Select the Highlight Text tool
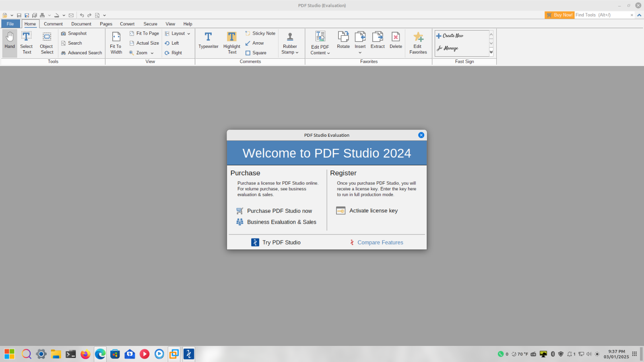Screen dimensions: 644x362 232,43
